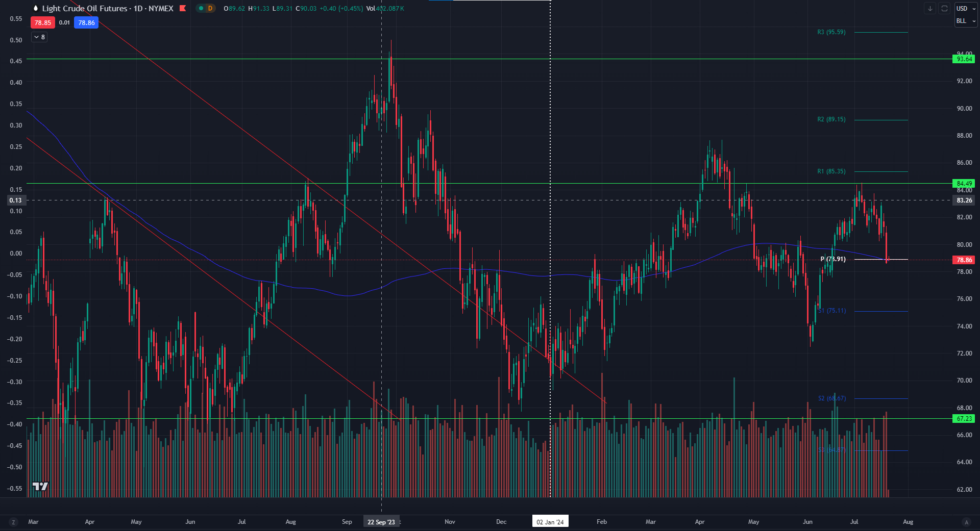
Task: Click the oil drop symbol logo
Action: coord(35,8)
